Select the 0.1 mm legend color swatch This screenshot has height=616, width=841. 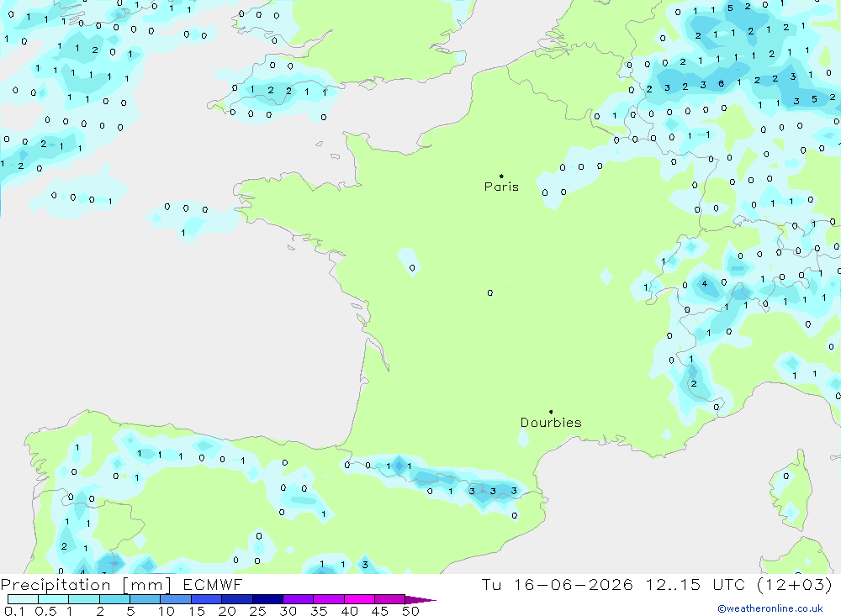[23, 599]
